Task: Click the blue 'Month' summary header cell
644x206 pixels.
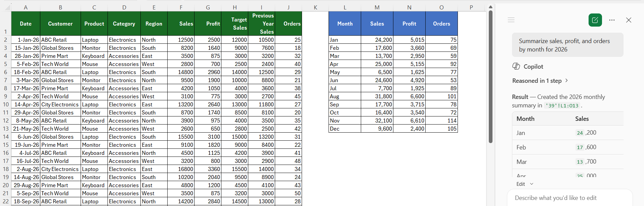Action: click(x=345, y=24)
